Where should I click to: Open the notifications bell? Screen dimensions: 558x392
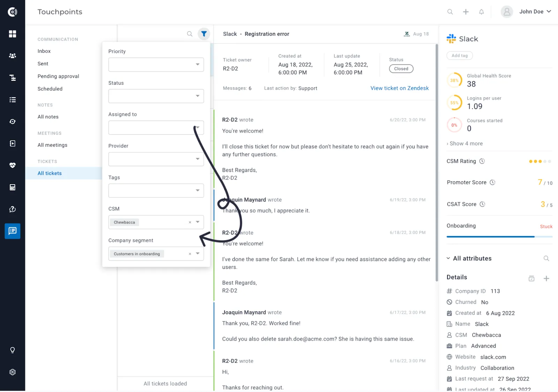(x=481, y=12)
